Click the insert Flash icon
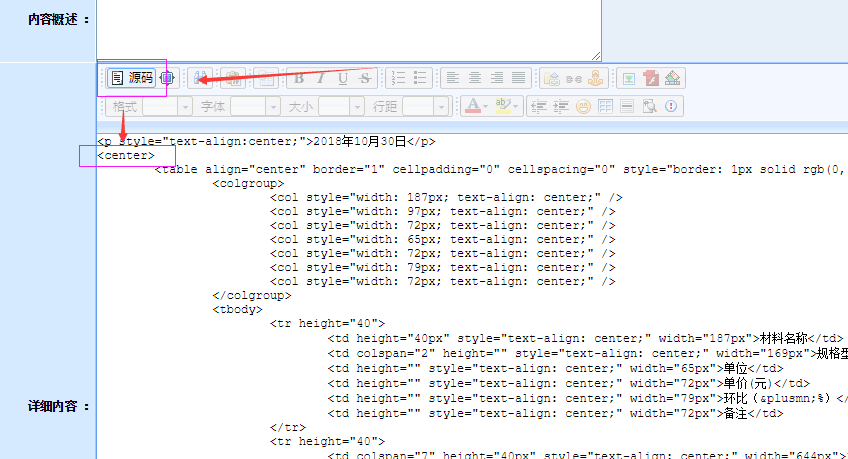 (x=651, y=78)
